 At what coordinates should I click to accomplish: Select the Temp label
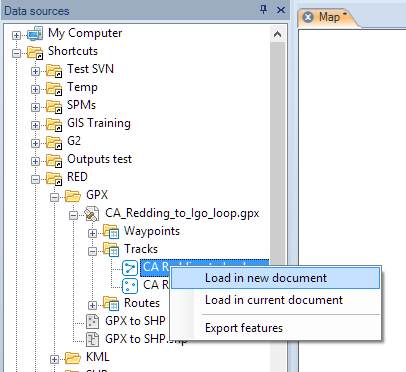click(x=82, y=87)
